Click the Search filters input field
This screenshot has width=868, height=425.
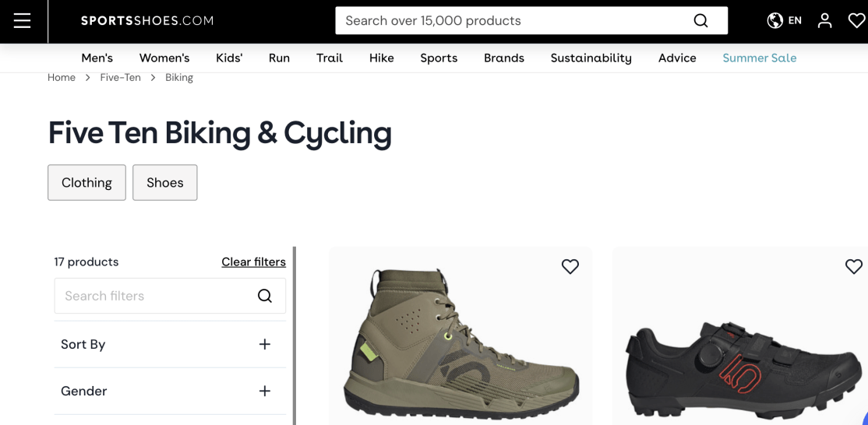(x=156, y=296)
